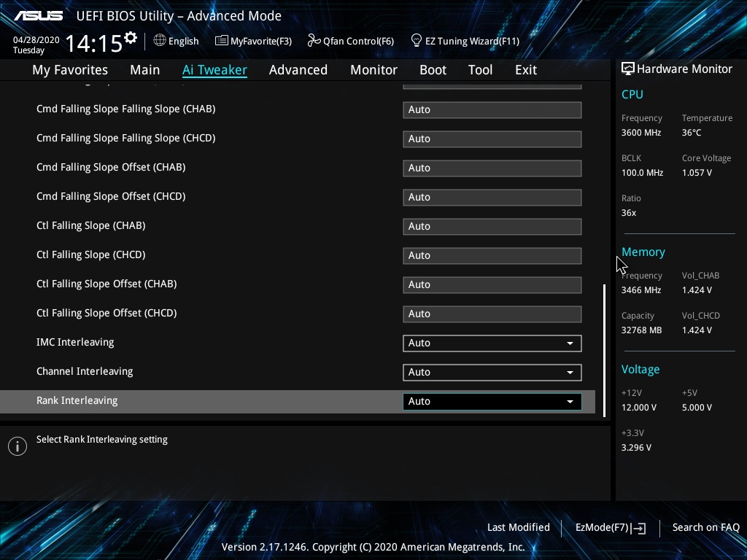
Task: Click the 14:15 clock display
Action: (94, 44)
